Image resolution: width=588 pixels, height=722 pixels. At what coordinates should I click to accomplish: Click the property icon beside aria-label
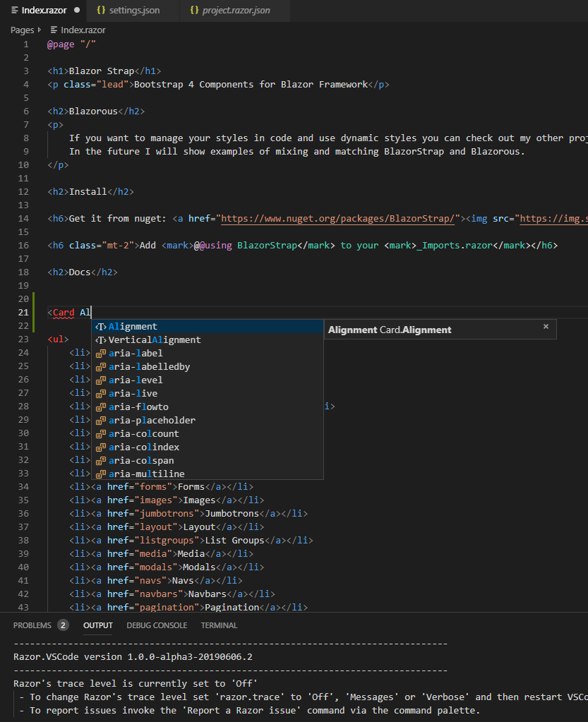coord(100,354)
